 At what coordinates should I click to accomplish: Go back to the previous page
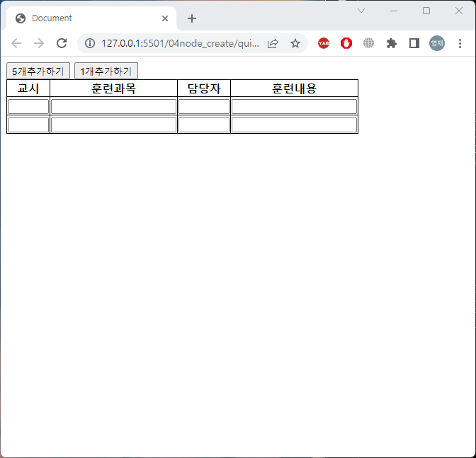coord(16,43)
